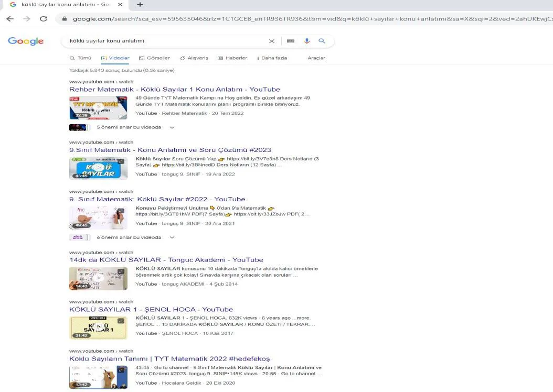Open '9.Sınıf Matematik - Konu Anlatımı ve Soru Çözümü #2023'
The image size is (553, 392).
tap(170, 150)
